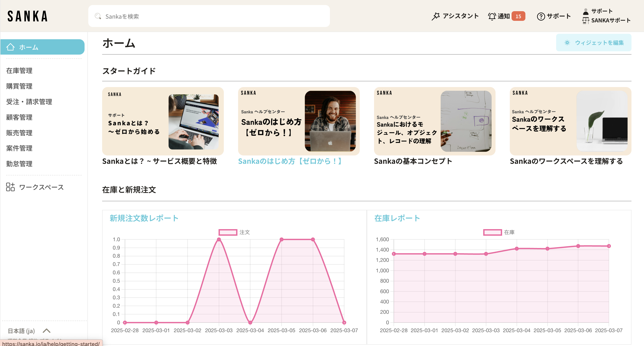The height and width of the screenshot is (346, 644).
Task: Open the 新規注文数レポート link
Action: pos(144,218)
